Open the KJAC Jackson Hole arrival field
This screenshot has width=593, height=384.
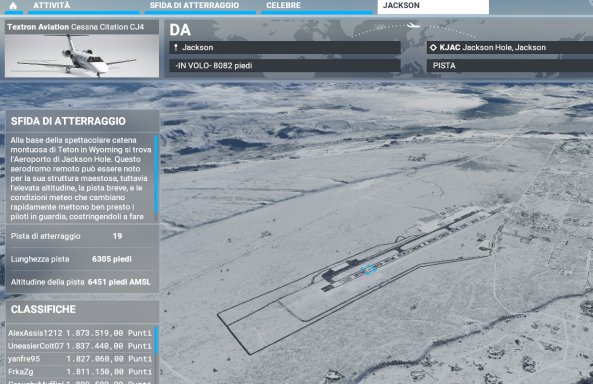(x=510, y=48)
